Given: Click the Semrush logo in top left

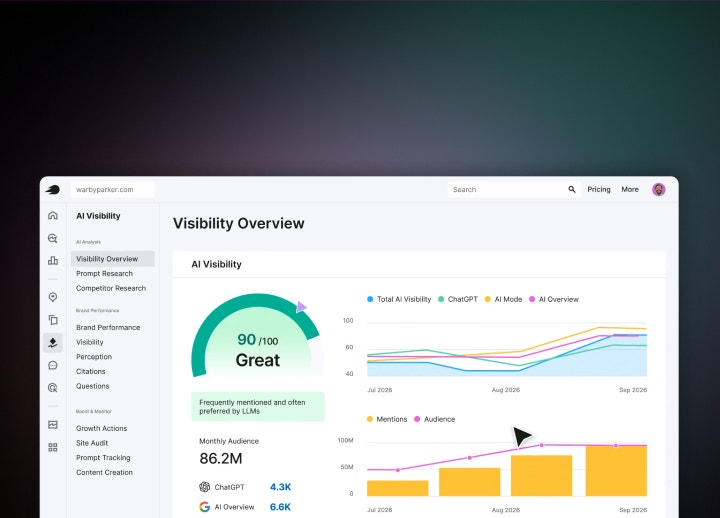Looking at the screenshot, I should [53, 189].
